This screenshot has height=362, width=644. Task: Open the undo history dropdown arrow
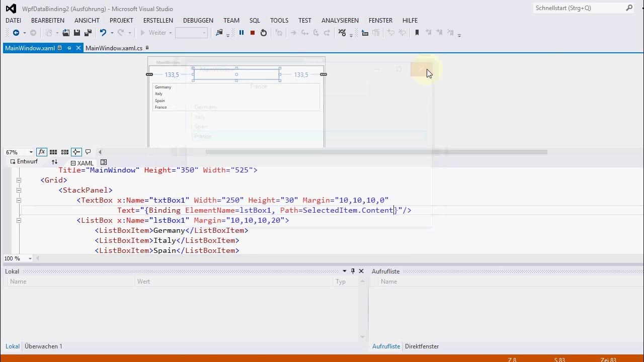112,33
